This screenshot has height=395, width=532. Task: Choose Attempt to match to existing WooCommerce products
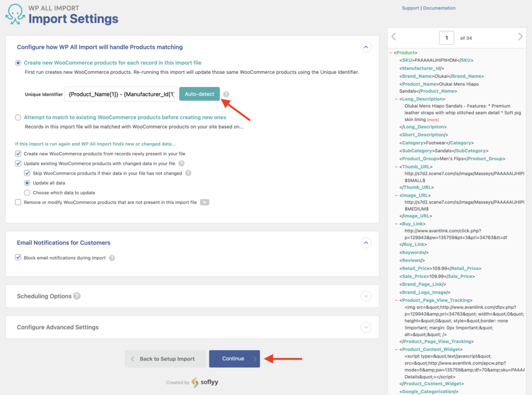click(x=18, y=116)
